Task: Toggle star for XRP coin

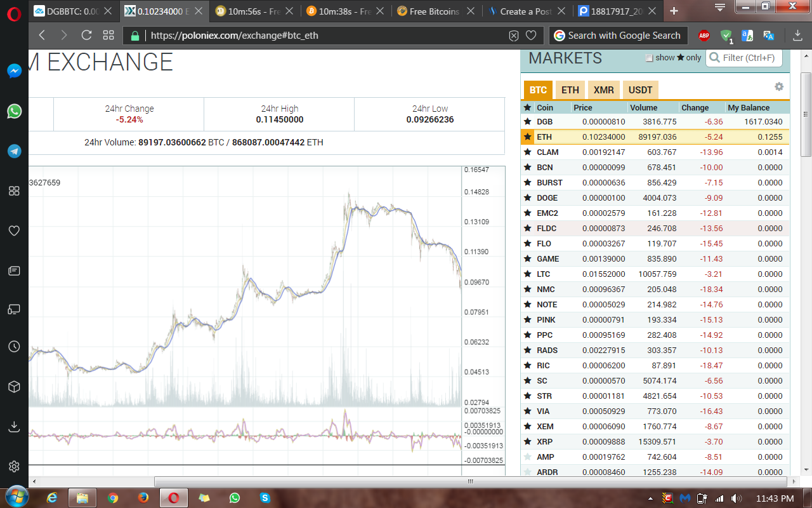Action: 527,441
